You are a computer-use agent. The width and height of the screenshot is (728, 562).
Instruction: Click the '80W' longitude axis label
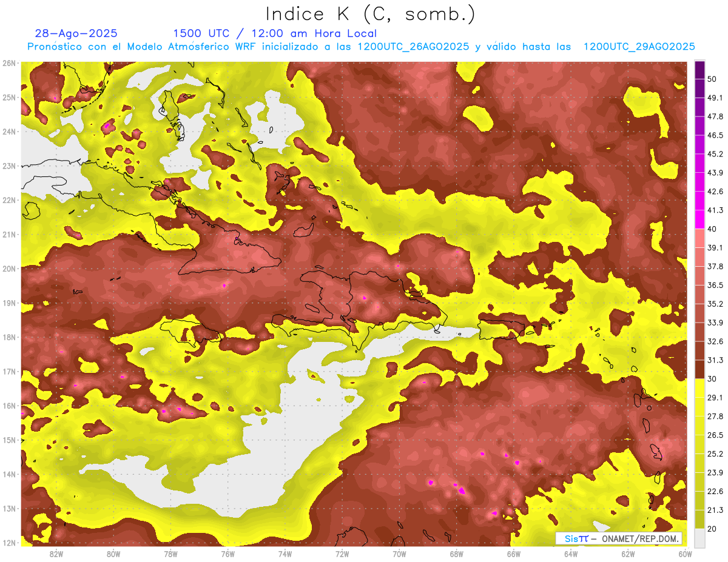[x=113, y=554]
